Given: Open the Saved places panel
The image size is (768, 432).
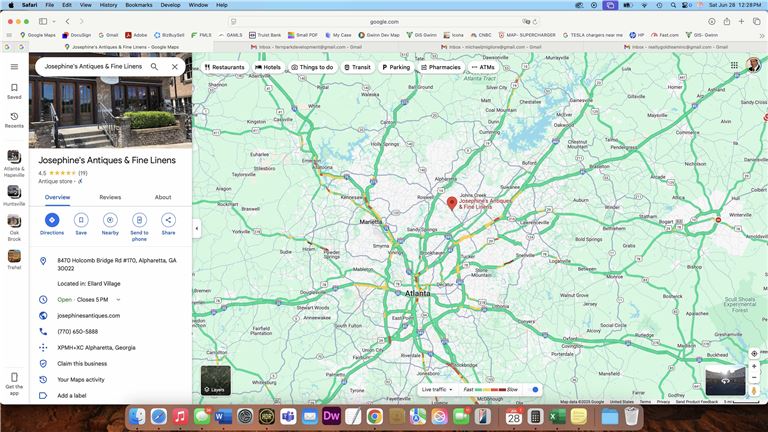Looking at the screenshot, I should coord(14,91).
